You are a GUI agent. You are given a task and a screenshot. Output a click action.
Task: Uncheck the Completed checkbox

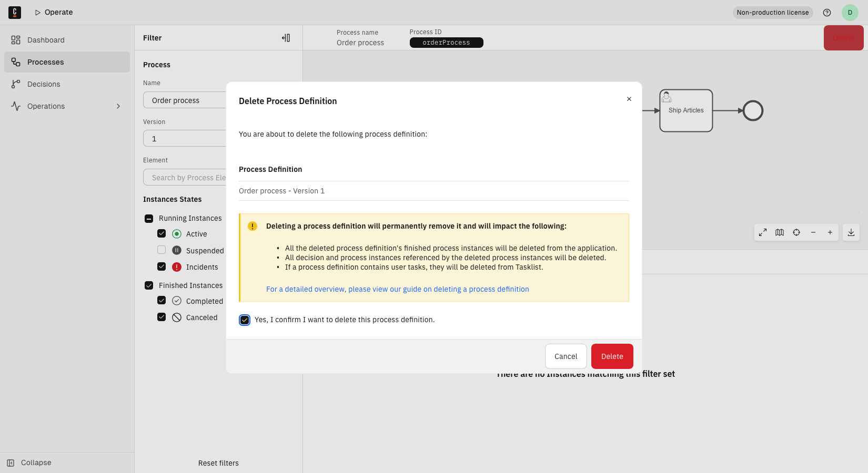tap(162, 300)
